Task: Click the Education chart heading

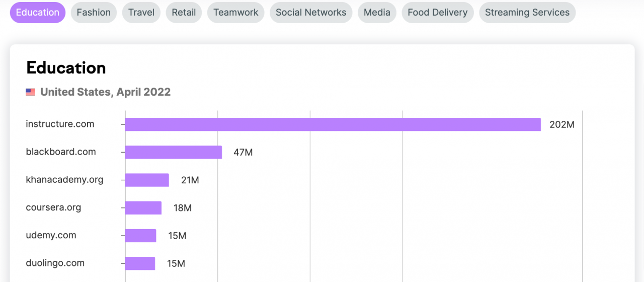Action: coord(66,67)
